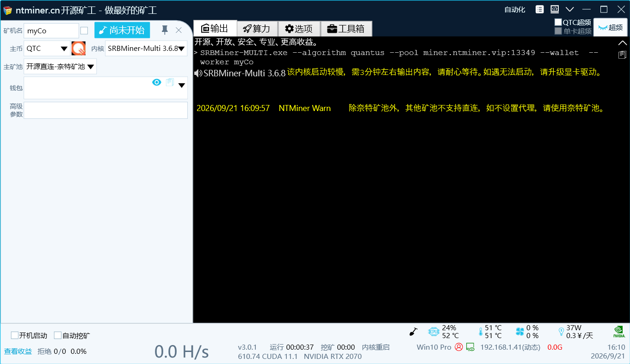Enable the 开机启动 startup checkbox

click(15, 335)
